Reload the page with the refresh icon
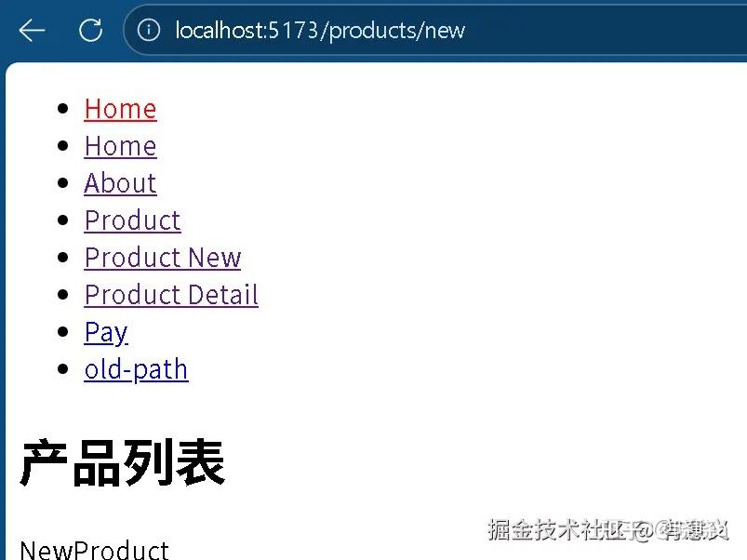This screenshot has width=747, height=560. 90,31
